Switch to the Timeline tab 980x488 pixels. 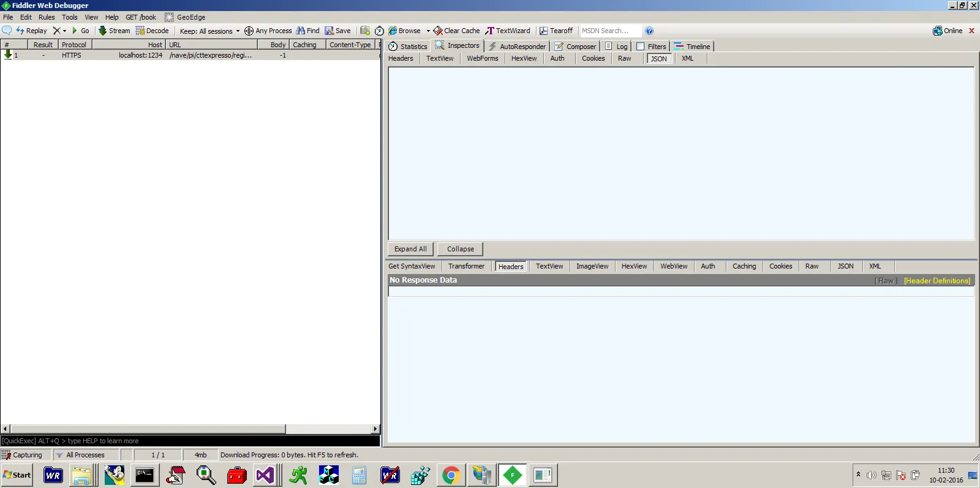click(x=692, y=46)
